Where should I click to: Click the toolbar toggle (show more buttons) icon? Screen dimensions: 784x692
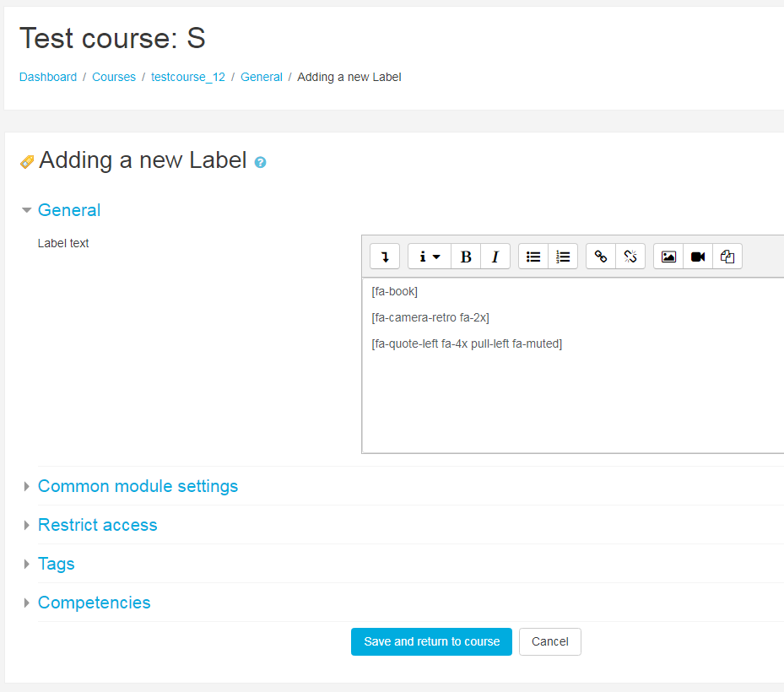tap(385, 257)
